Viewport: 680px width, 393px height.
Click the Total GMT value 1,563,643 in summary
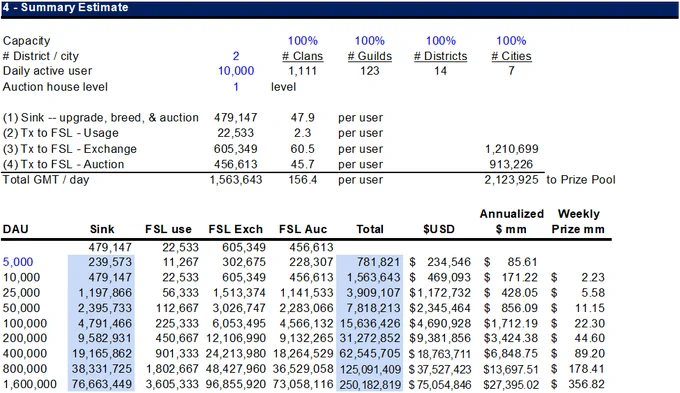click(236, 180)
